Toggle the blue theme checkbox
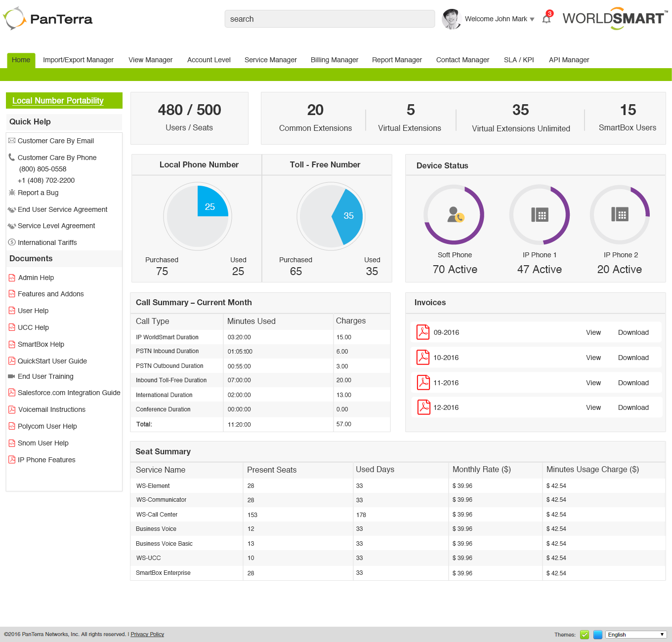This screenshot has height=642, width=672. [x=598, y=634]
